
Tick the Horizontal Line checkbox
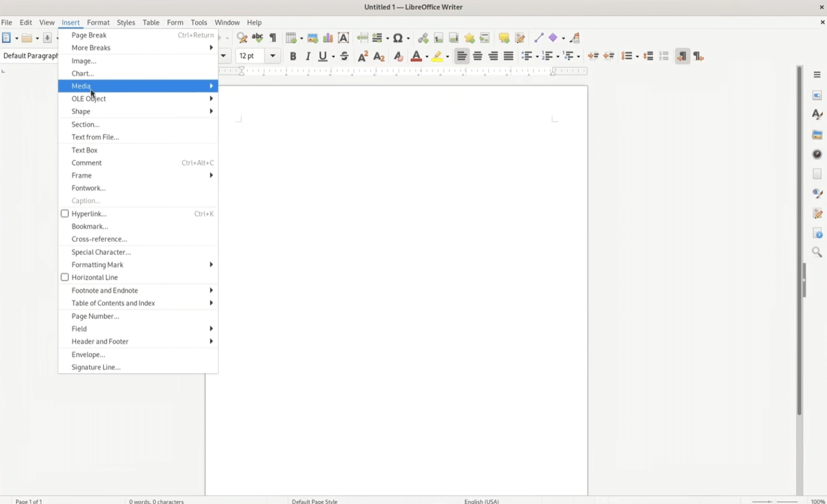click(65, 277)
